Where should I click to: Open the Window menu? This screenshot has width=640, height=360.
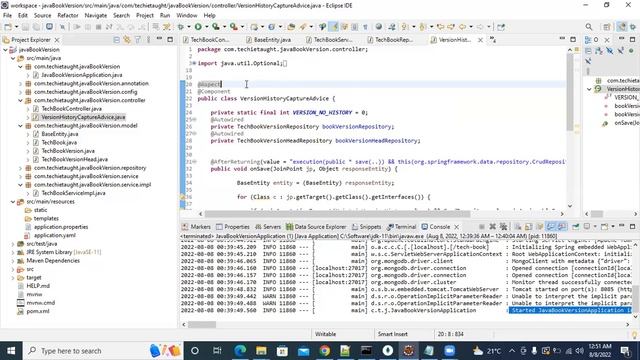[x=187, y=16]
